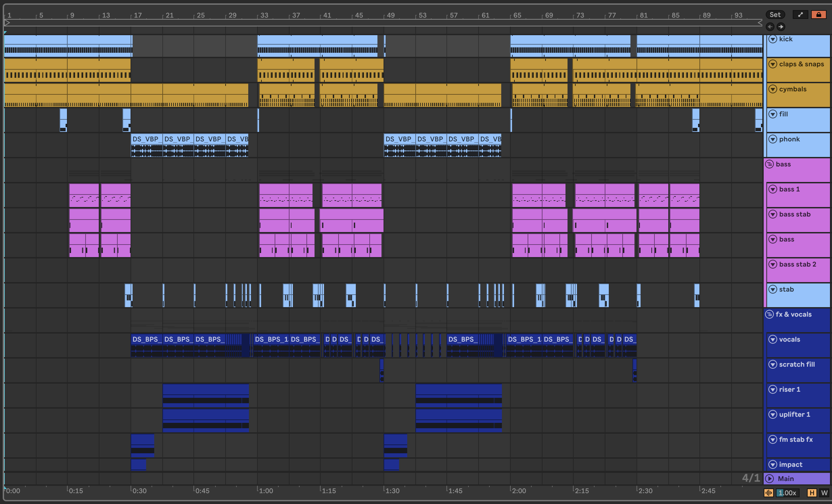Image resolution: width=832 pixels, height=504 pixels.
Task: Toggle the automation lock button
Action: pos(818,15)
